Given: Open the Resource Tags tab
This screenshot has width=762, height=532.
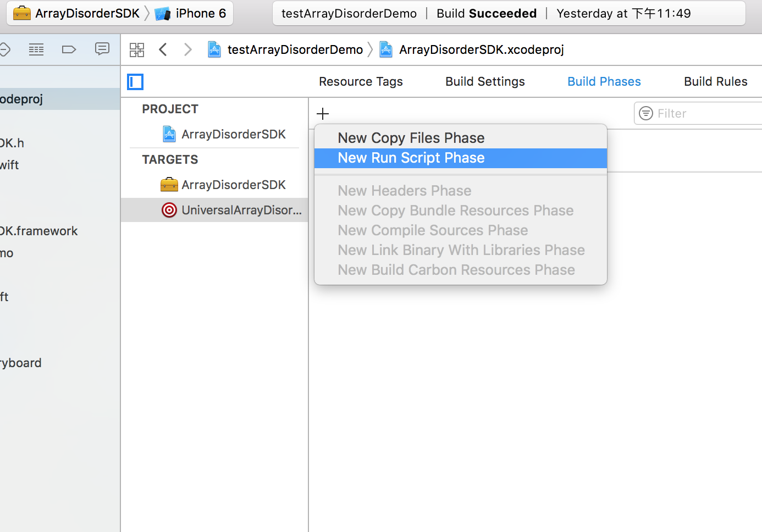Looking at the screenshot, I should point(361,82).
